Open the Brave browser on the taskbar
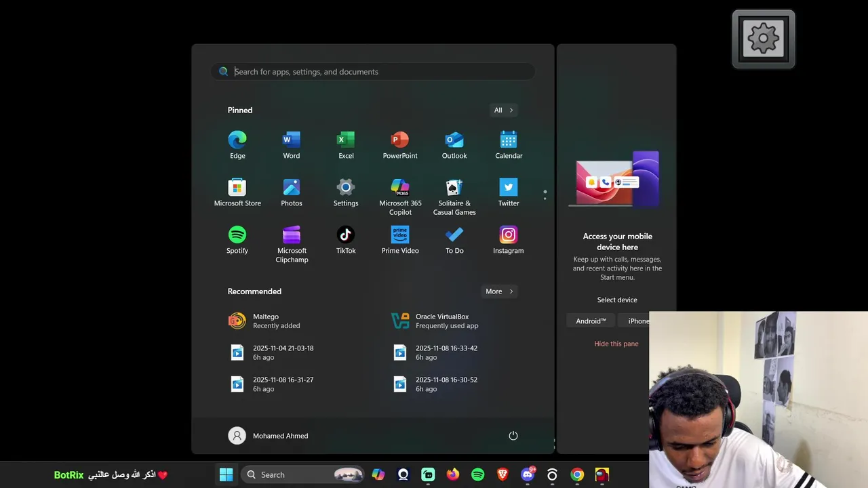 coord(502,474)
